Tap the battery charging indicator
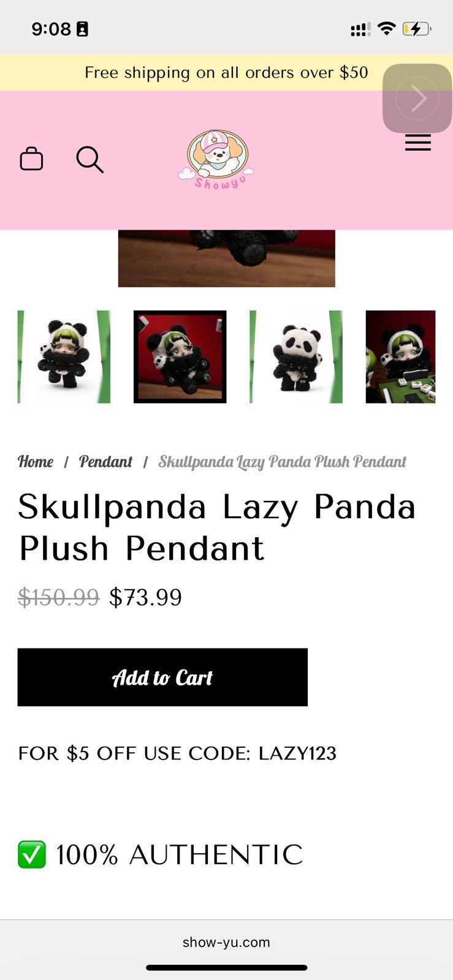Screen dimensions: 453x980 417,29
